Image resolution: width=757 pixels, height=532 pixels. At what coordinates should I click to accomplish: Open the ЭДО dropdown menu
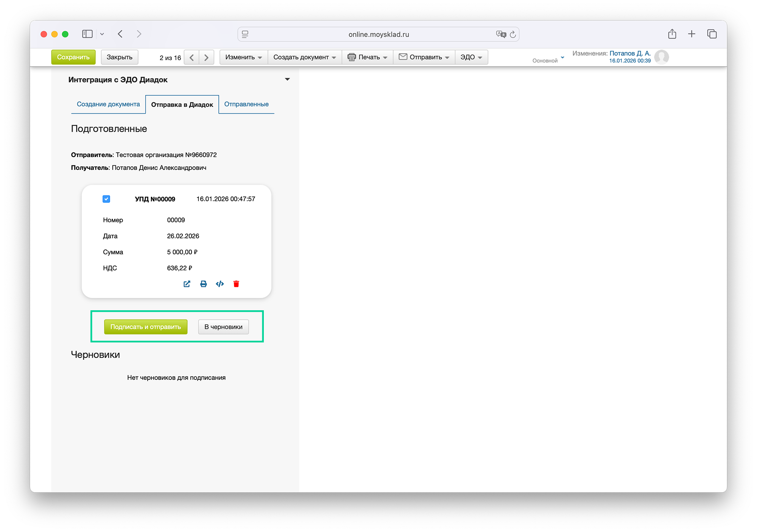[x=471, y=57]
